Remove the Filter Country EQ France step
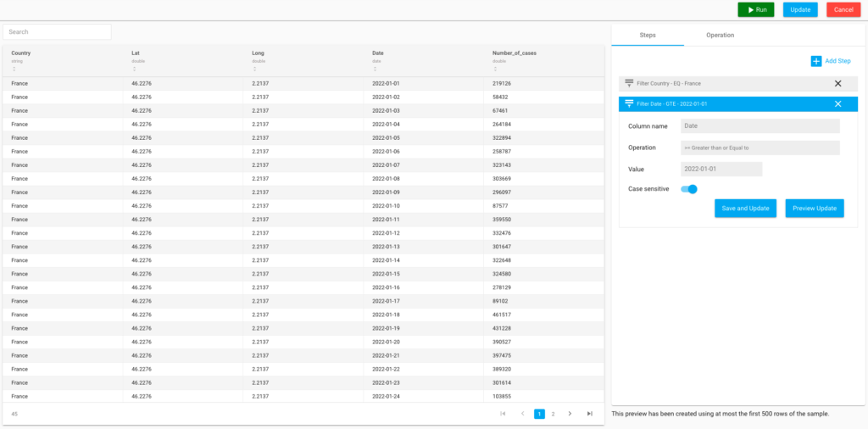 [837, 84]
